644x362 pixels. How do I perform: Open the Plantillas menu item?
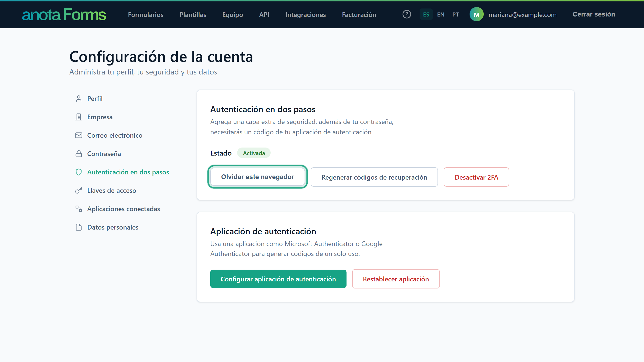[193, 15]
